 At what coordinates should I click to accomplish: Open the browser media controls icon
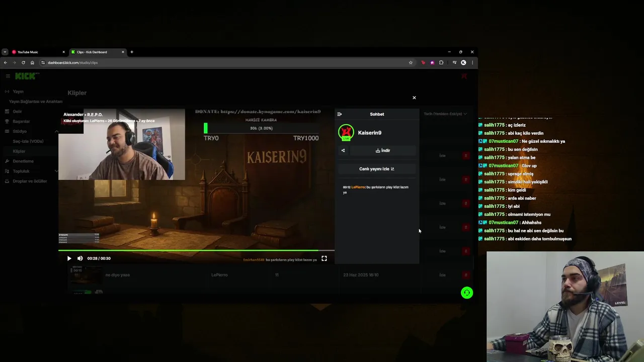click(454, 63)
